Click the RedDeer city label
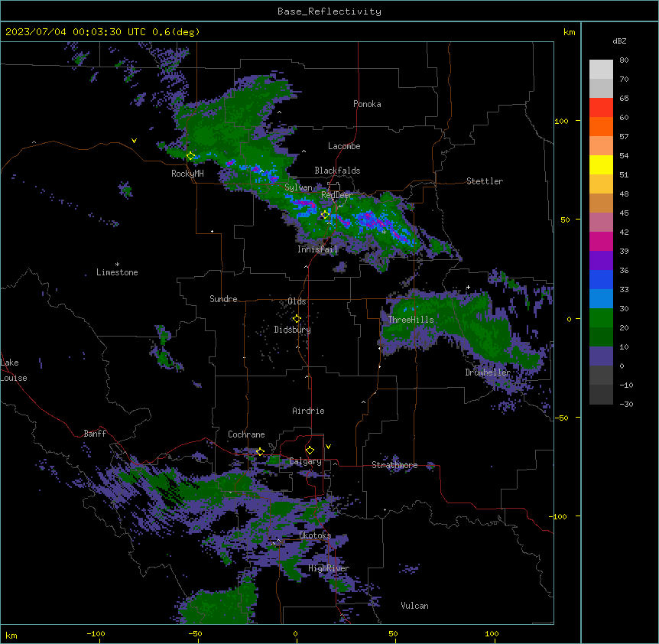 click(x=337, y=195)
